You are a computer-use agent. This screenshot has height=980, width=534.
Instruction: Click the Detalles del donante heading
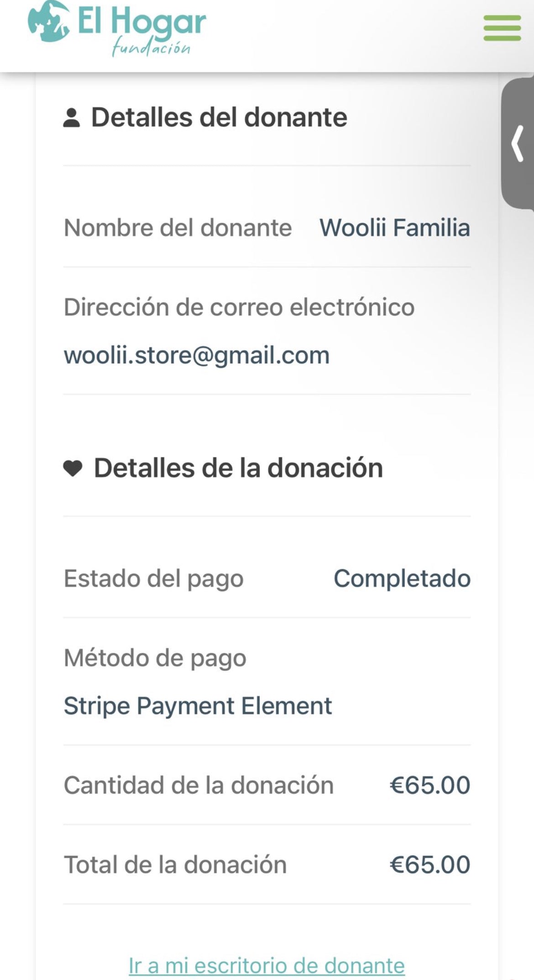(219, 117)
